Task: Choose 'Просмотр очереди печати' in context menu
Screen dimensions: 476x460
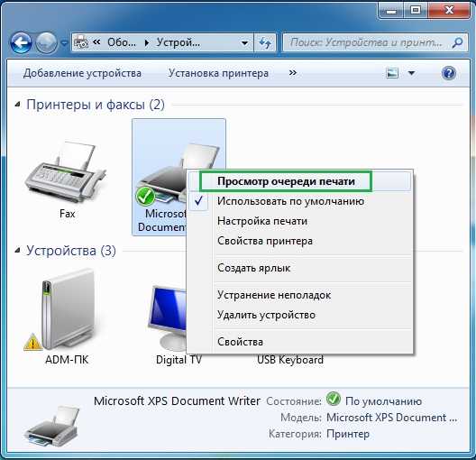Action: [x=286, y=181]
